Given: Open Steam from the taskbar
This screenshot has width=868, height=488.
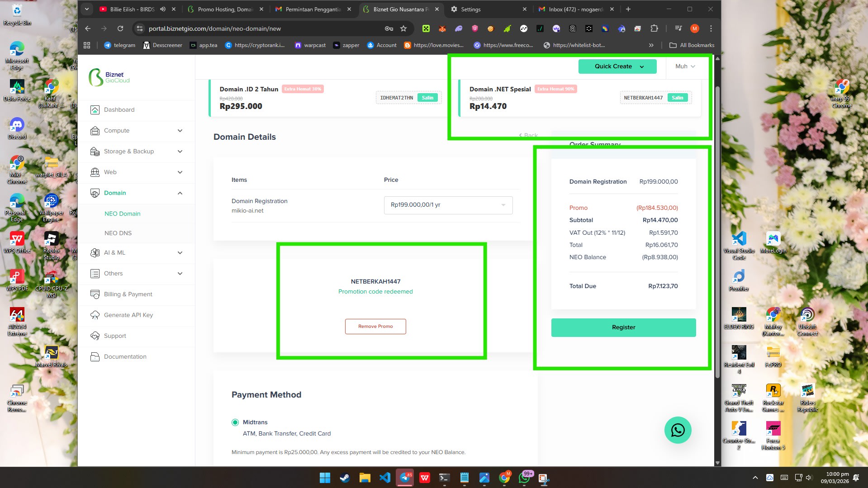Looking at the screenshot, I should [x=345, y=478].
